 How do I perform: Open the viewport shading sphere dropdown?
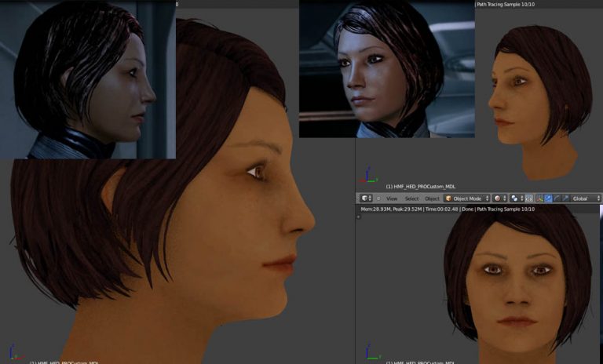coord(500,198)
